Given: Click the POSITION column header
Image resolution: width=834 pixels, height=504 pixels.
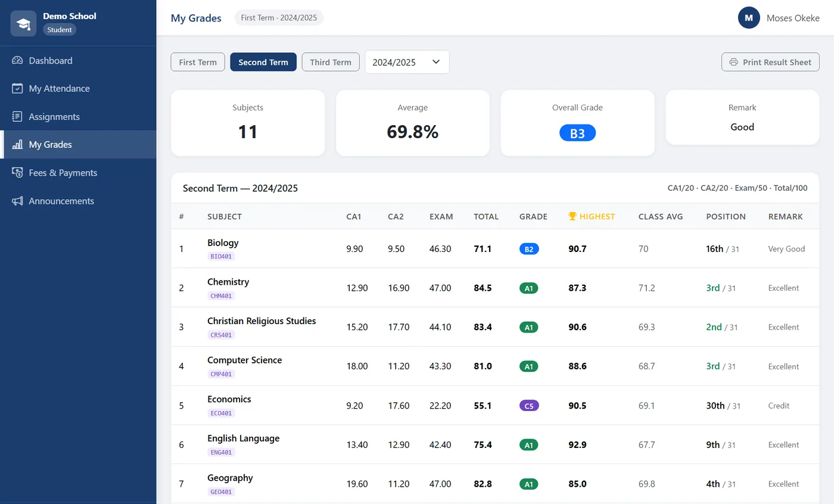Looking at the screenshot, I should pos(726,216).
